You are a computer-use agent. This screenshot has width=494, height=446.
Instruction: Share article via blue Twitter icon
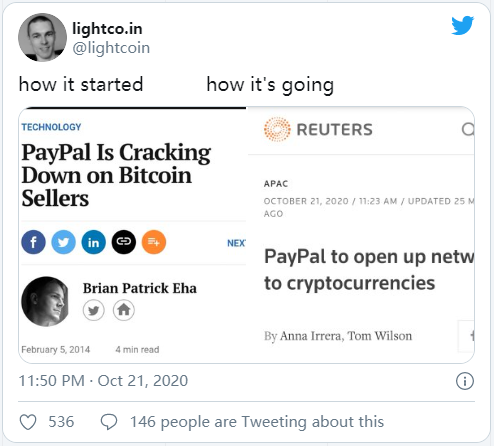pos(63,242)
